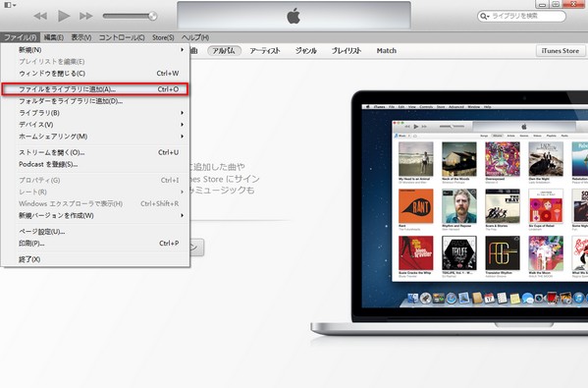
Task: Select ファイルをライブラリに追加(A)...
Action: point(95,89)
